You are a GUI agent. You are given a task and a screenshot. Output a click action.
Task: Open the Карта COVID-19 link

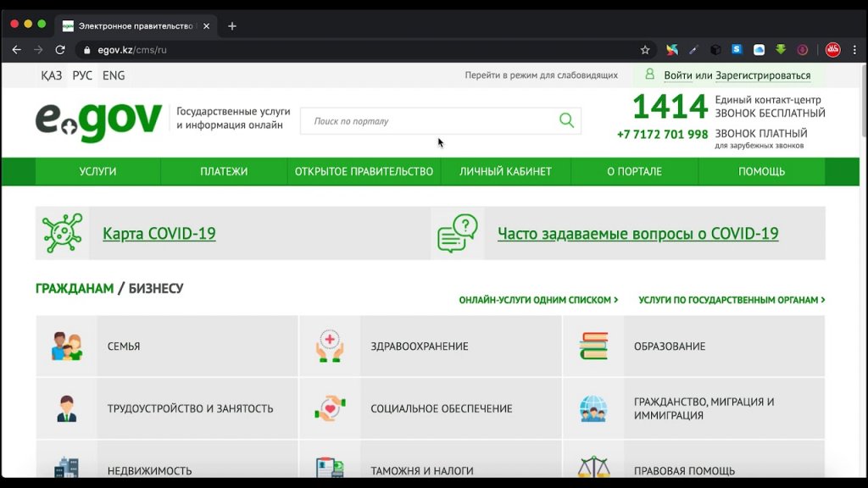pyautogui.click(x=159, y=234)
